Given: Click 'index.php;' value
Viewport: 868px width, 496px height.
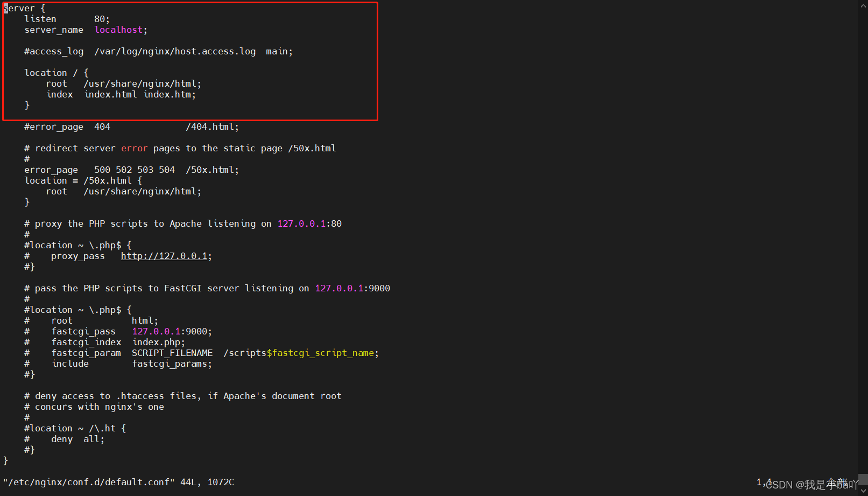Looking at the screenshot, I should coord(159,343).
